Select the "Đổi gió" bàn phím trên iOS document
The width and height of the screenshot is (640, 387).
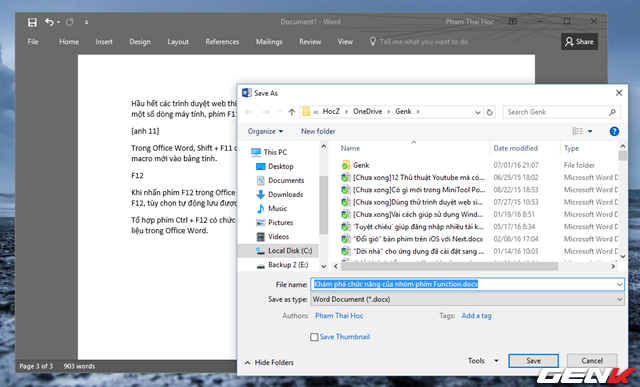coord(412,239)
